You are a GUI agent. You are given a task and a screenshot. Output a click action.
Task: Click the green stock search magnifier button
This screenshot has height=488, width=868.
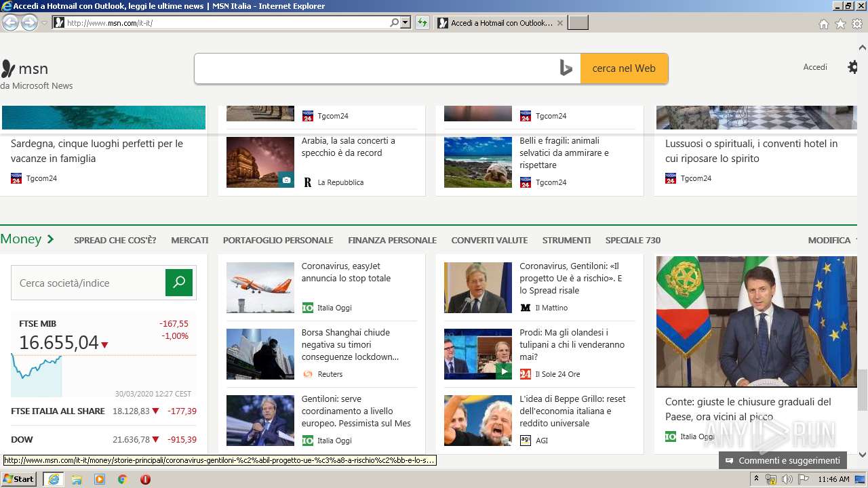click(x=179, y=283)
